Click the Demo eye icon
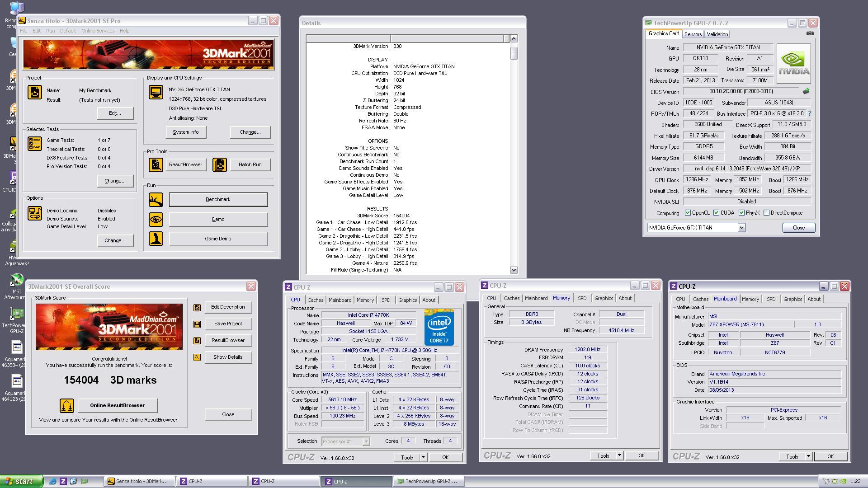Viewport: 868px width, 488px height. tap(156, 219)
